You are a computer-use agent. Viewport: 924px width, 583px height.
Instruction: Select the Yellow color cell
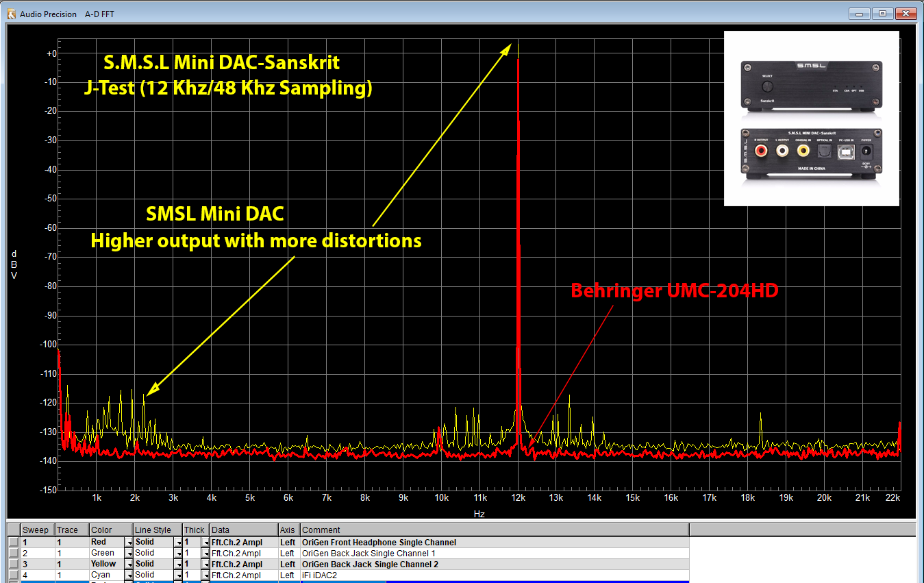[x=107, y=565]
